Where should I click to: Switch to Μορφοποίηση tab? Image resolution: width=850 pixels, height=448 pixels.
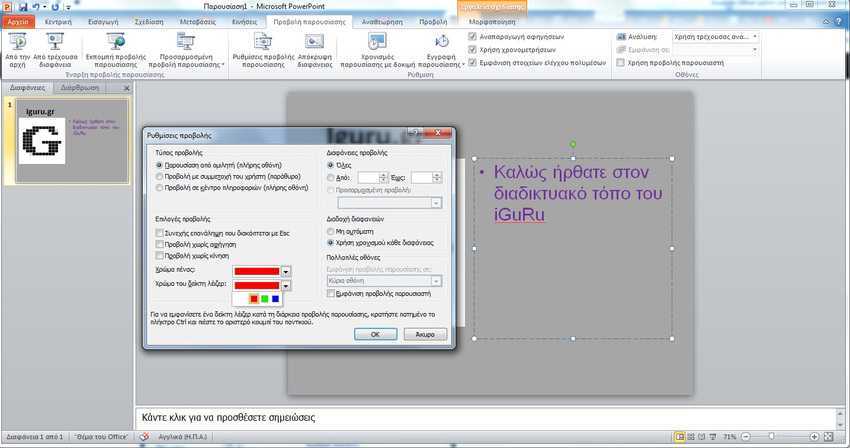pyautogui.click(x=492, y=22)
